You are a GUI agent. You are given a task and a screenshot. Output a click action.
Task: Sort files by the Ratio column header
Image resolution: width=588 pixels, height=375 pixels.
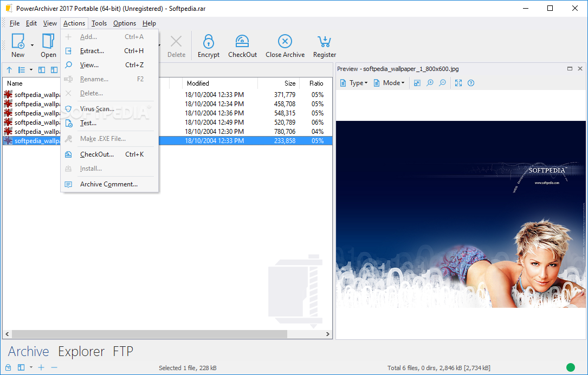316,83
